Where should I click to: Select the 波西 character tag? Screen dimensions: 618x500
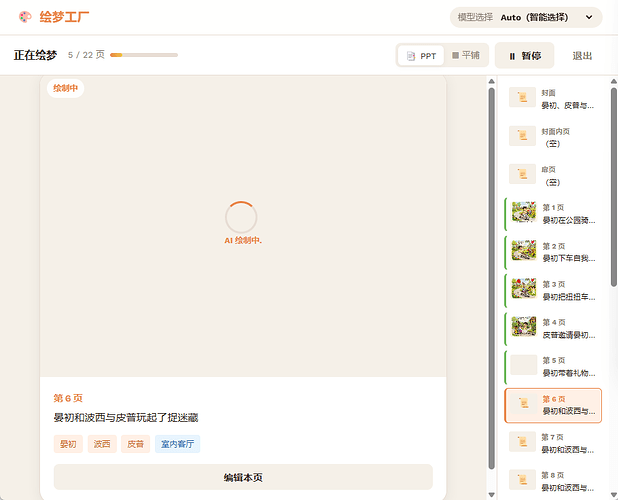[102, 444]
